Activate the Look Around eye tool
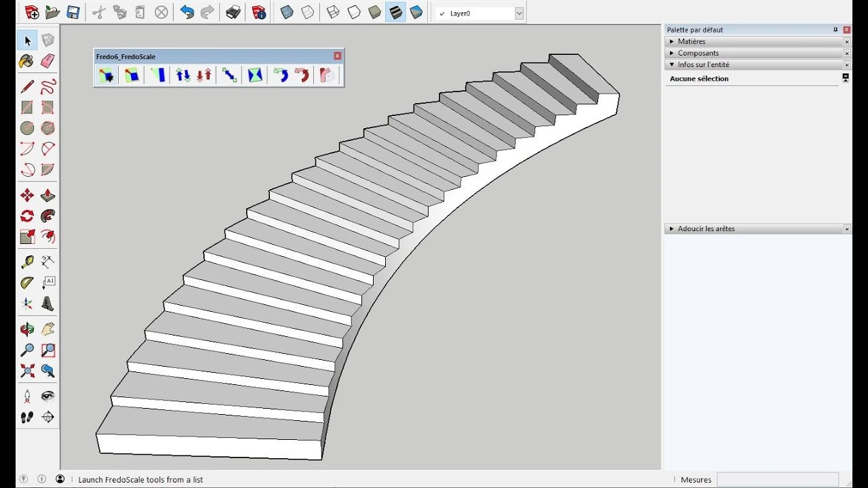The height and width of the screenshot is (488, 868). [47, 396]
